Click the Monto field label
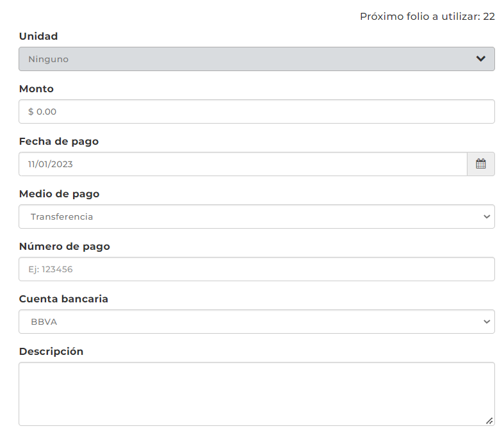 (x=37, y=89)
